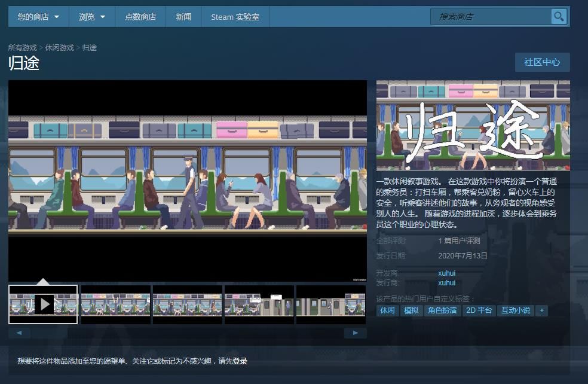Click the plus button to add tags

[x=541, y=310]
